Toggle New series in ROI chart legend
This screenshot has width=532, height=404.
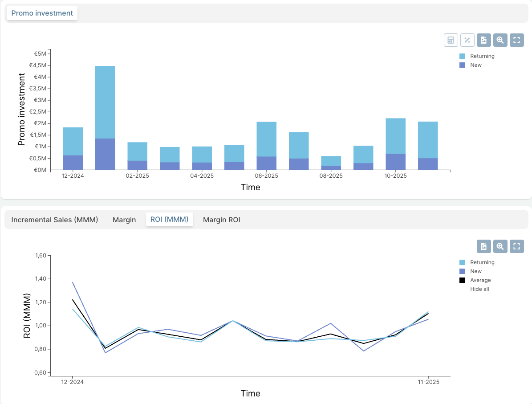tap(476, 271)
